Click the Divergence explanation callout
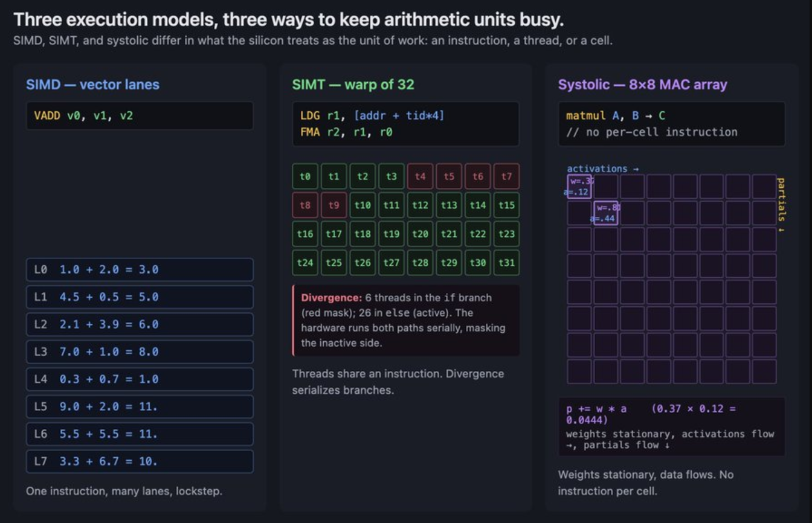This screenshot has width=812, height=523. [x=405, y=320]
